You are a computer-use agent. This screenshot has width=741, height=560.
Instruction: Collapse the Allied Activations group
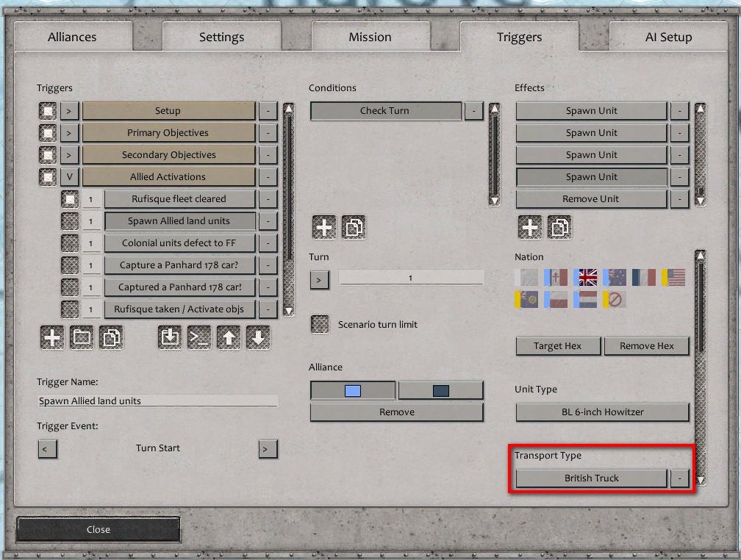coord(69,176)
